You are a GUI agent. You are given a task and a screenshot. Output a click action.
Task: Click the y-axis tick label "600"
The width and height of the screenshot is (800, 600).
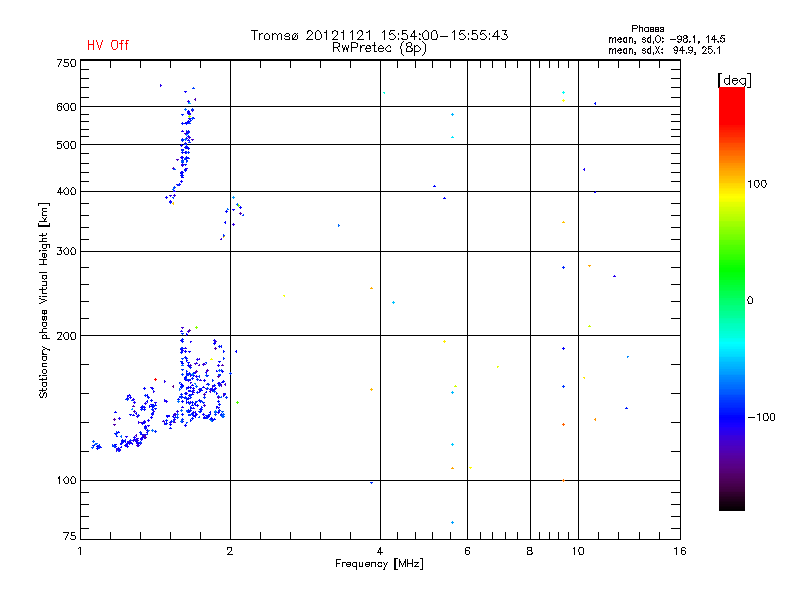[x=66, y=107]
